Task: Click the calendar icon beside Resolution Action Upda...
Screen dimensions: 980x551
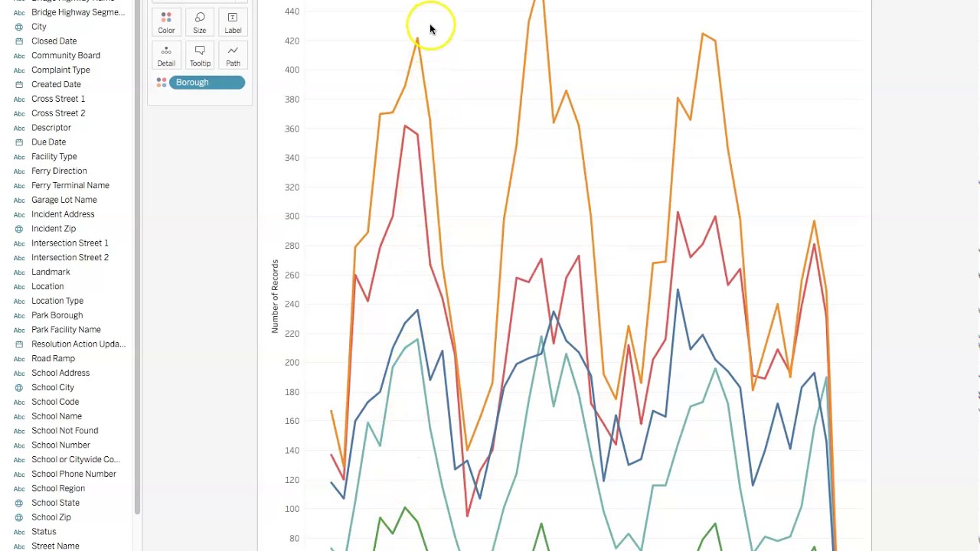Action: coord(19,344)
